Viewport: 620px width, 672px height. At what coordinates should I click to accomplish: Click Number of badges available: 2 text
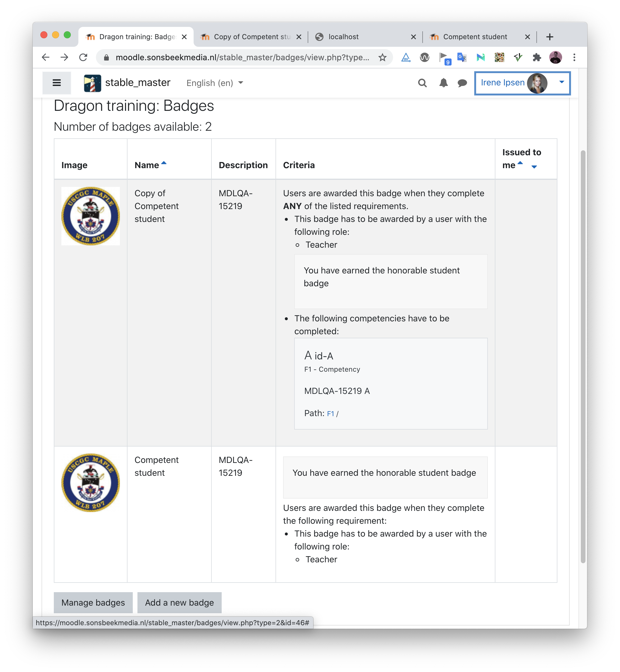point(133,127)
